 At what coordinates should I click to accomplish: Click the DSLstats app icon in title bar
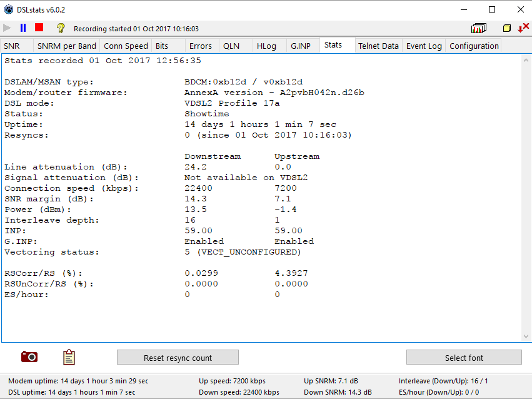click(9, 9)
